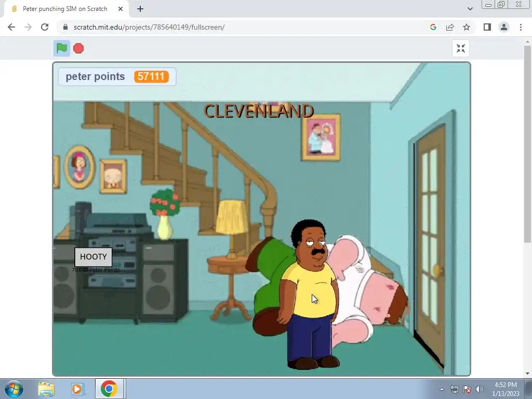The width and height of the screenshot is (532, 399).
Task: Open Chrome profile menu
Action: point(504,27)
